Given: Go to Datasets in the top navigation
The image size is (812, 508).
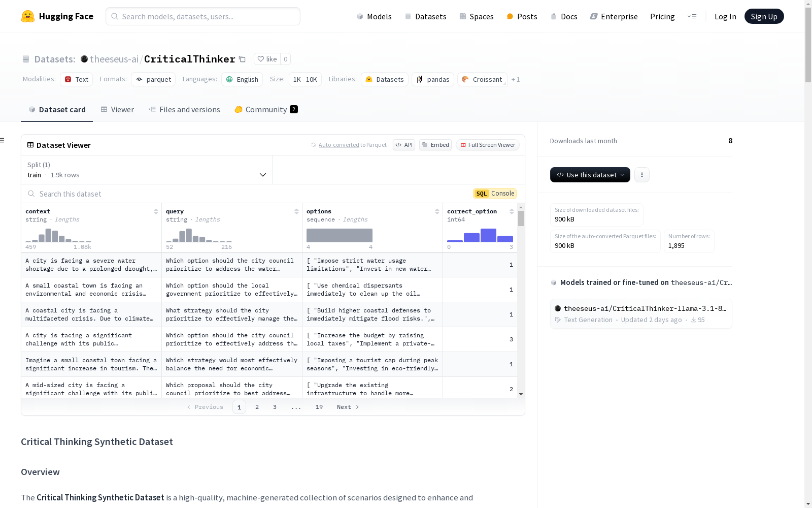Looking at the screenshot, I should [425, 16].
